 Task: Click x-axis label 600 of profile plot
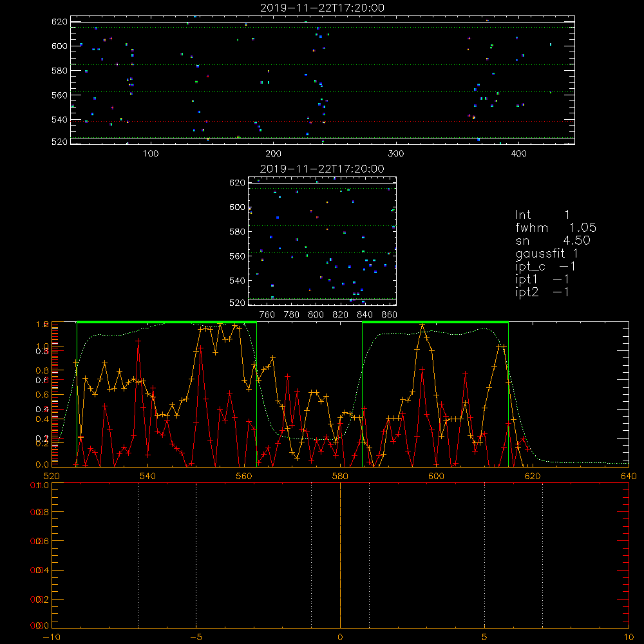pyautogui.click(x=436, y=476)
